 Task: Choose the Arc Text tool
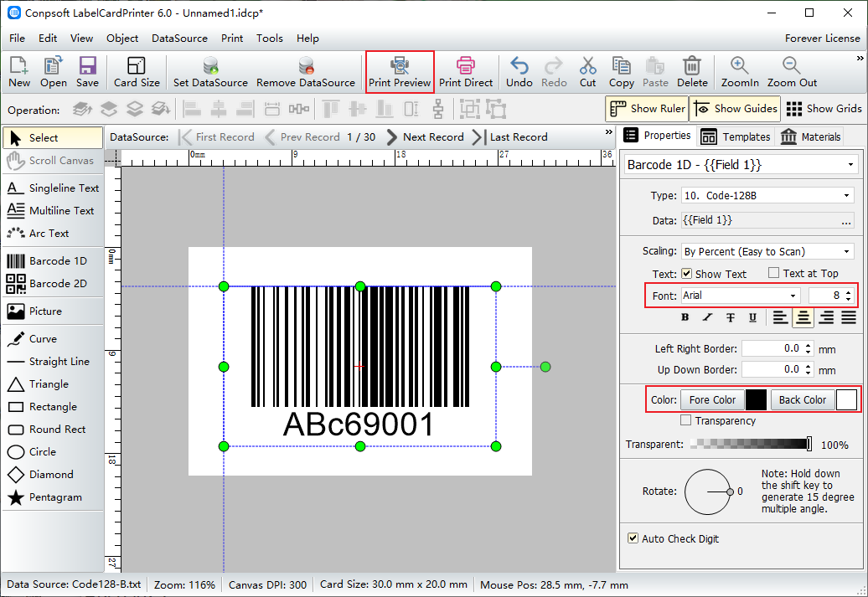53,234
